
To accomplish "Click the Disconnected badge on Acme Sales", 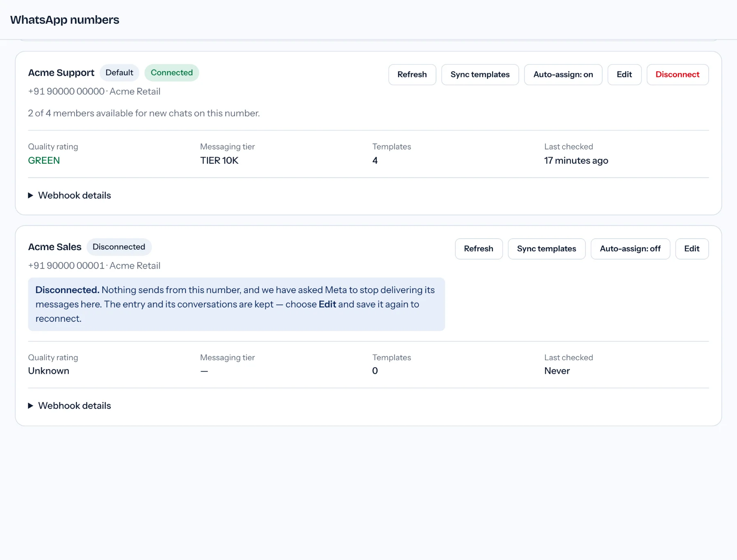I will point(119,247).
